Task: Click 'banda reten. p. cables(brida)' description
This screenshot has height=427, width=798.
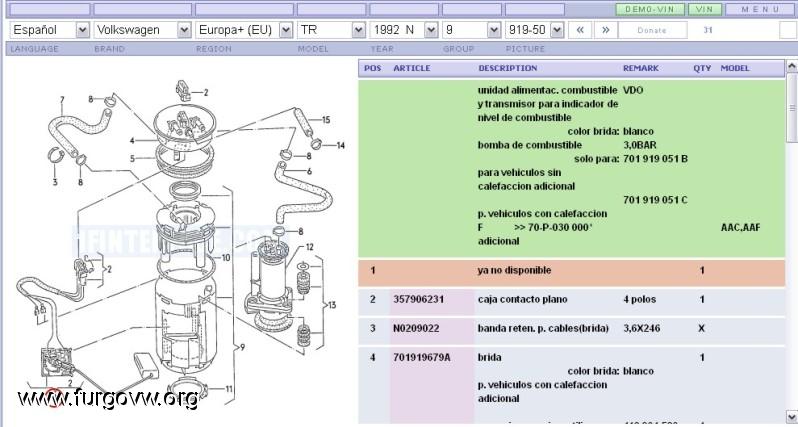Action: click(x=543, y=328)
